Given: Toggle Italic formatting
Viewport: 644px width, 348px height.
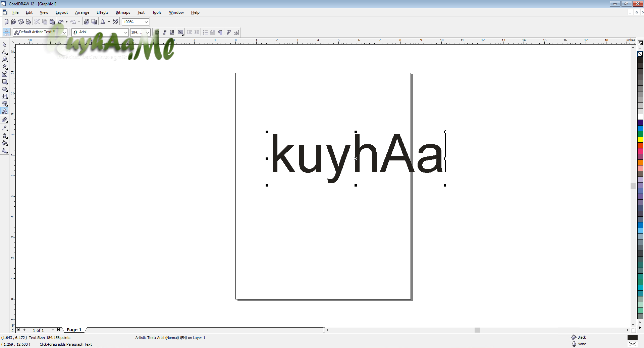Looking at the screenshot, I should pyautogui.click(x=164, y=32).
